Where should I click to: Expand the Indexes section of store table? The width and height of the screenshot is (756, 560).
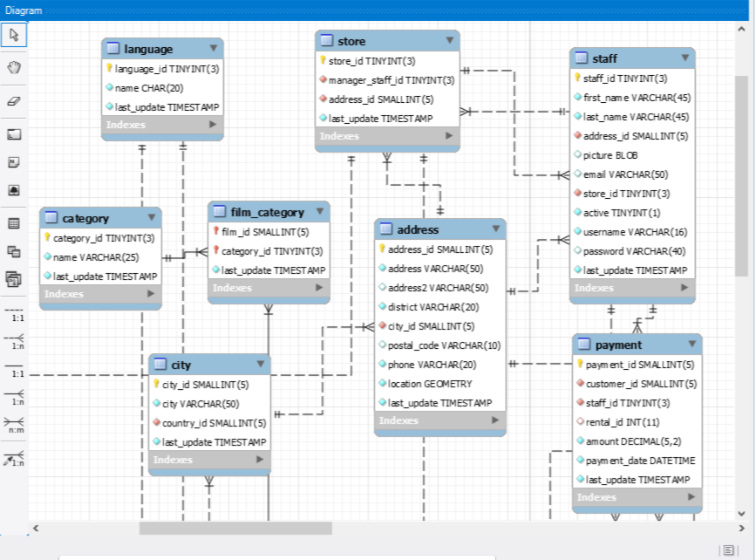[x=448, y=136]
